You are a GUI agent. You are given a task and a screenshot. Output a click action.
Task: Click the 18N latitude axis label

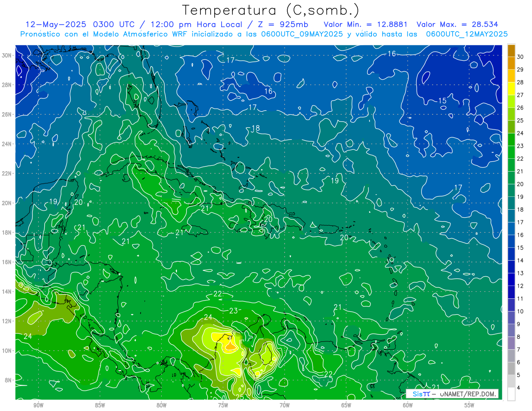[8, 232]
